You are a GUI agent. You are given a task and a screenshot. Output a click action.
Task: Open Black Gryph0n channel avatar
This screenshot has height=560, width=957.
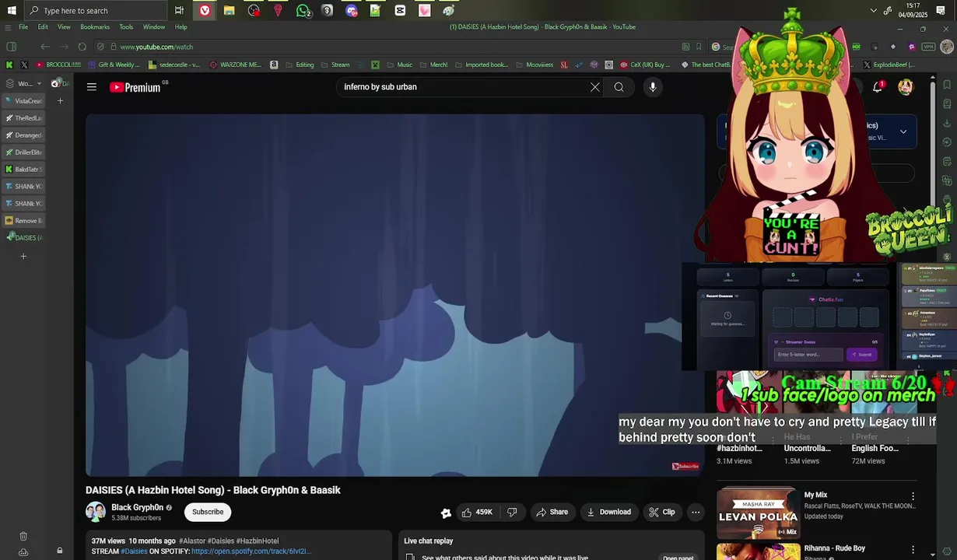click(96, 512)
